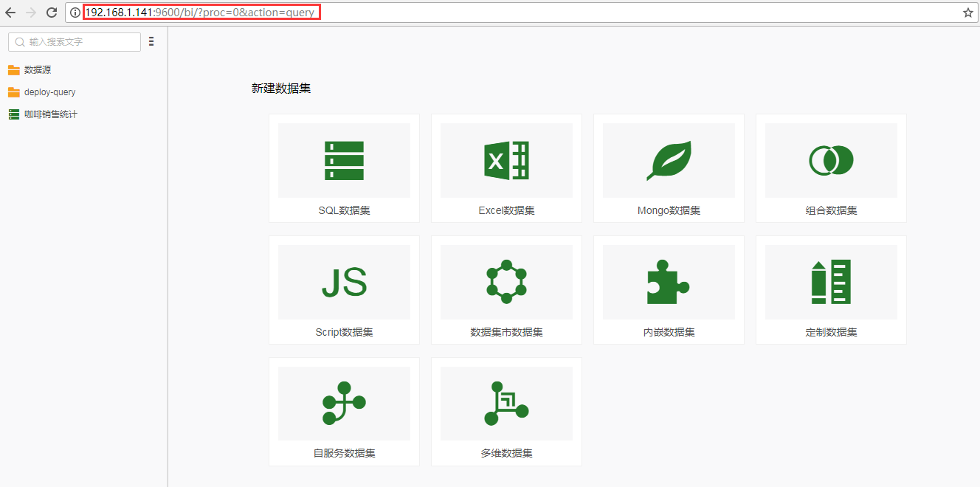
Task: Go back with browser back arrow
Action: [10, 13]
